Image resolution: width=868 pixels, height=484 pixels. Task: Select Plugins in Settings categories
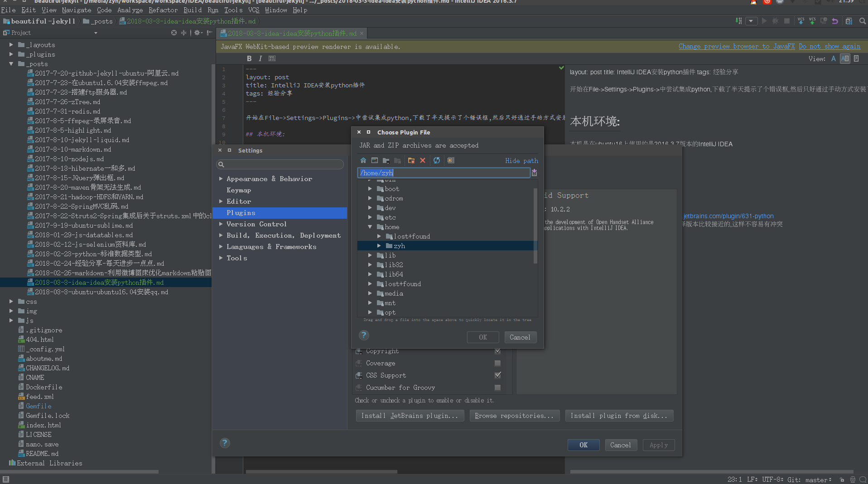pyautogui.click(x=280, y=213)
